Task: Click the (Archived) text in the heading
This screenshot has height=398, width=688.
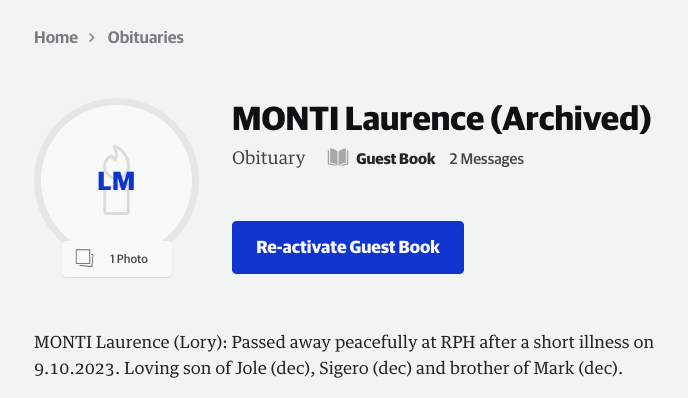Action: (x=571, y=118)
